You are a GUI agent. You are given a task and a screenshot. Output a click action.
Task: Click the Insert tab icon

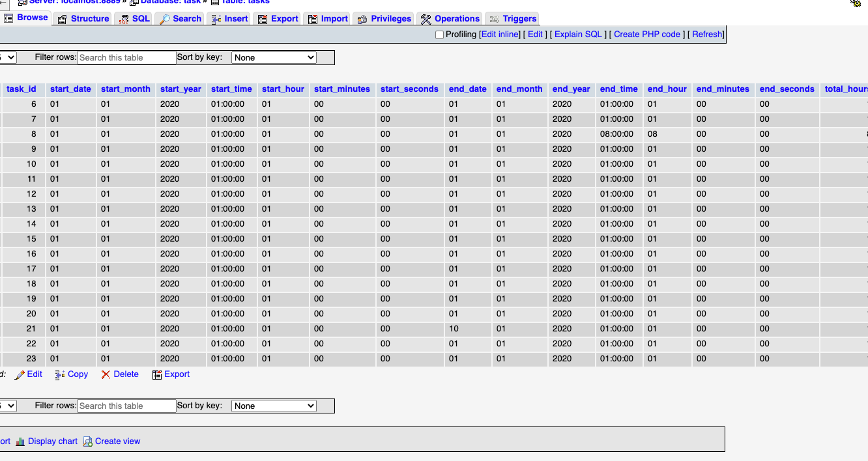[216, 19]
